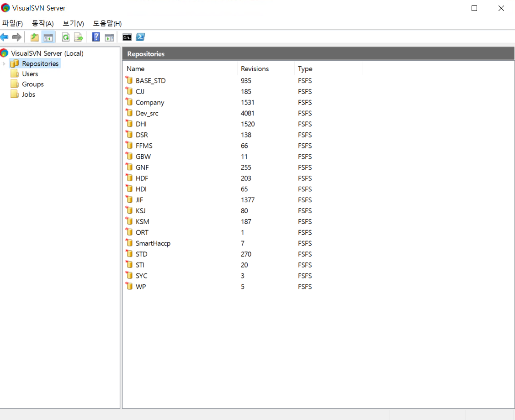Toggle the show/hide console tree icon
Screen dimensions: 515x420
click(x=48, y=37)
